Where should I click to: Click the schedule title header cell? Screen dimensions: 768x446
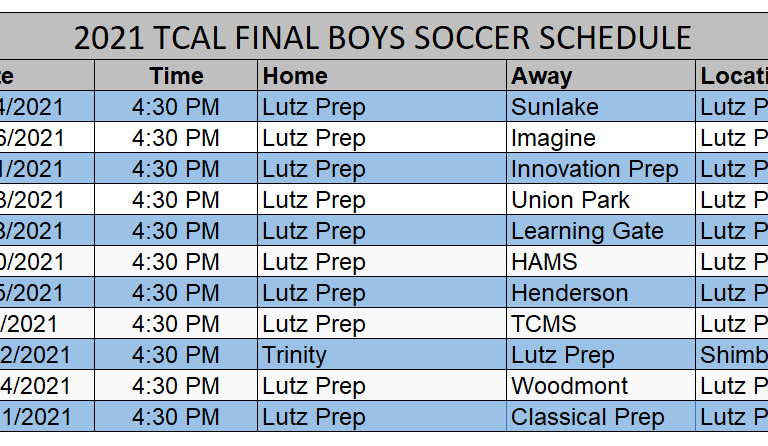384,37
